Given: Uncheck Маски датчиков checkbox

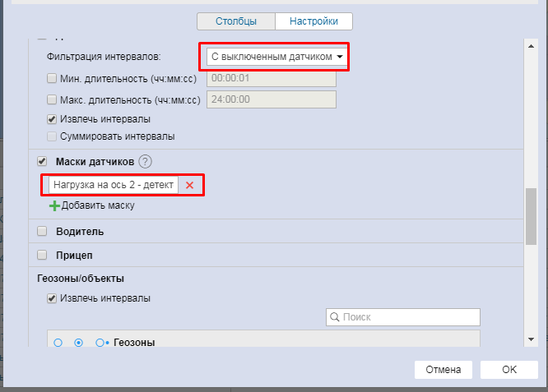Looking at the screenshot, I should pyautogui.click(x=43, y=162).
